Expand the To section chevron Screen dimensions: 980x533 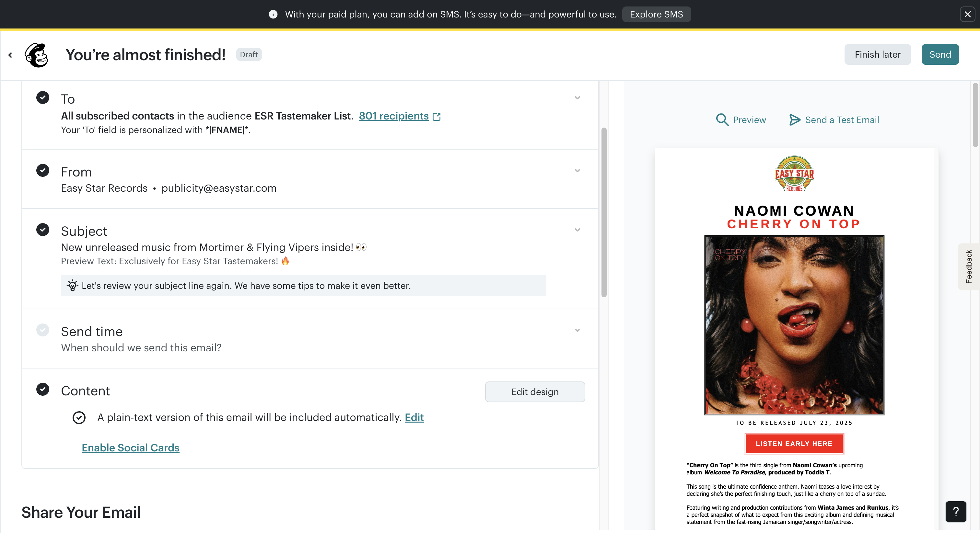pos(577,98)
